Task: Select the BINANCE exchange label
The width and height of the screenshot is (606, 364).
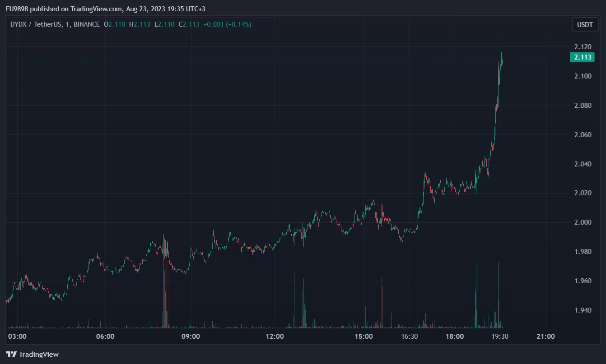Action: click(x=86, y=24)
